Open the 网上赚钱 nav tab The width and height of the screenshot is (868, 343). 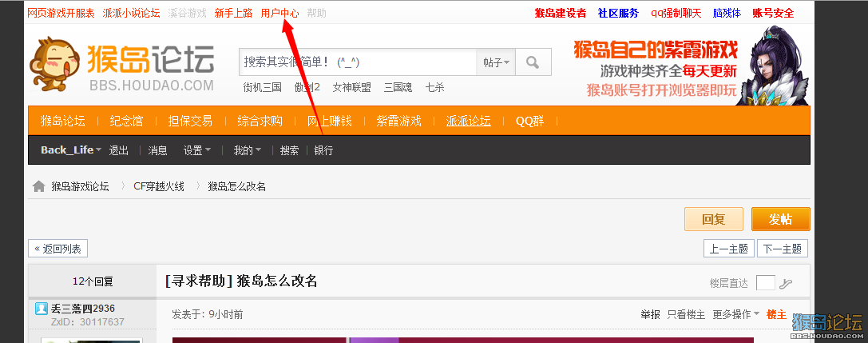pos(329,121)
